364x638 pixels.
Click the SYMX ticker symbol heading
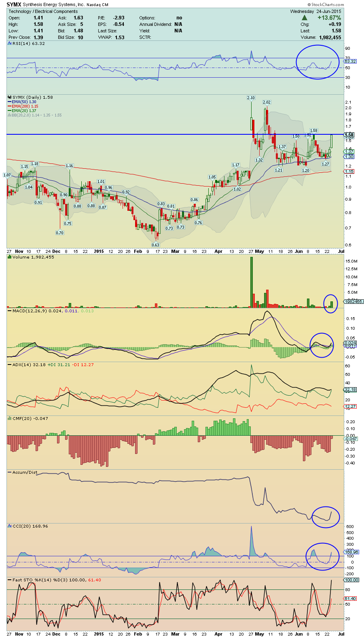click(14, 4)
